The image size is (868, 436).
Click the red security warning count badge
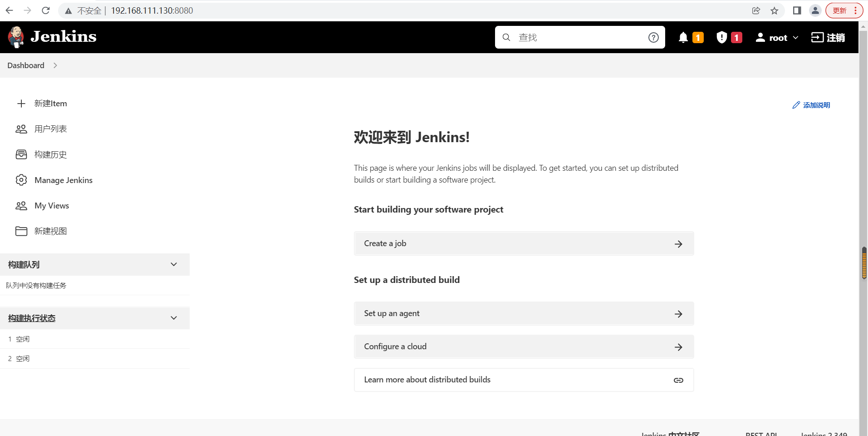coord(737,37)
